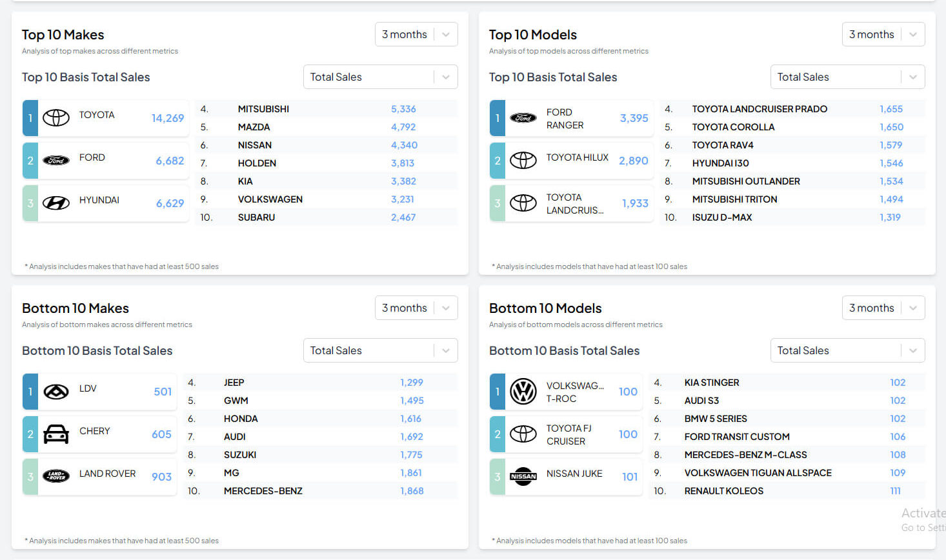The image size is (946, 560).
Task: Select the MITSUBISHI TRITON row
Action: (x=792, y=199)
